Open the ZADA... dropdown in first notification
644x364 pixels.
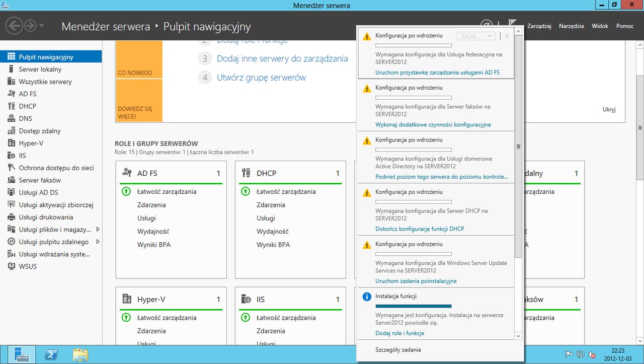coord(476,36)
